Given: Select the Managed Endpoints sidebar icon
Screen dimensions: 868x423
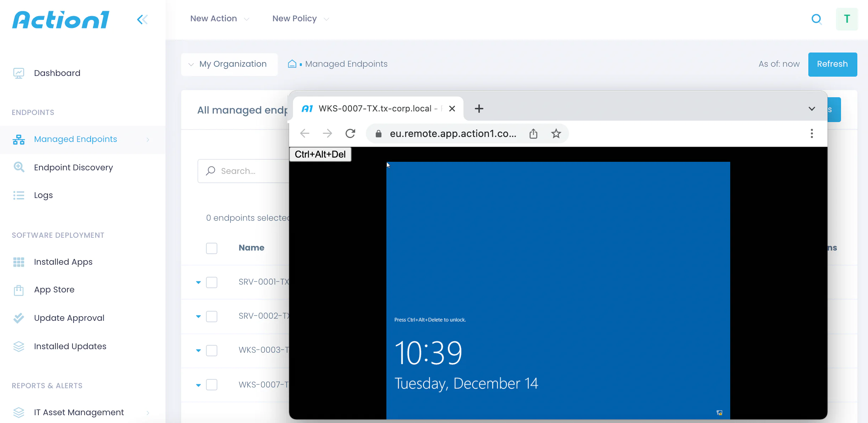Looking at the screenshot, I should [x=18, y=139].
